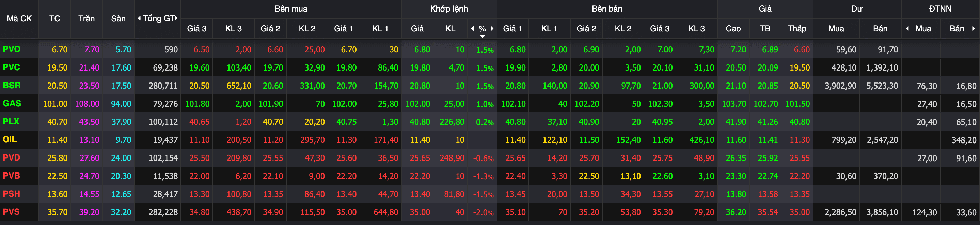Select the Bên mua group header
This screenshot has width=980, height=225.
point(291,9)
